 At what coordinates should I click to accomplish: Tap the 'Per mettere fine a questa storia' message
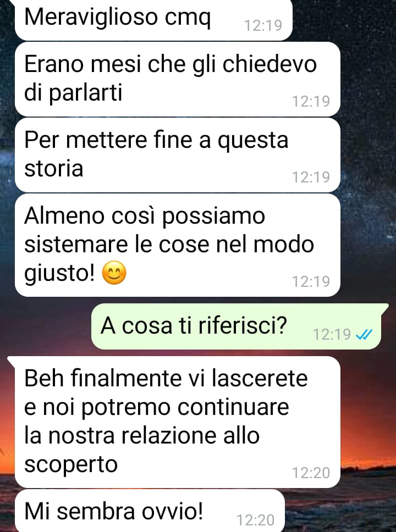pos(178,155)
